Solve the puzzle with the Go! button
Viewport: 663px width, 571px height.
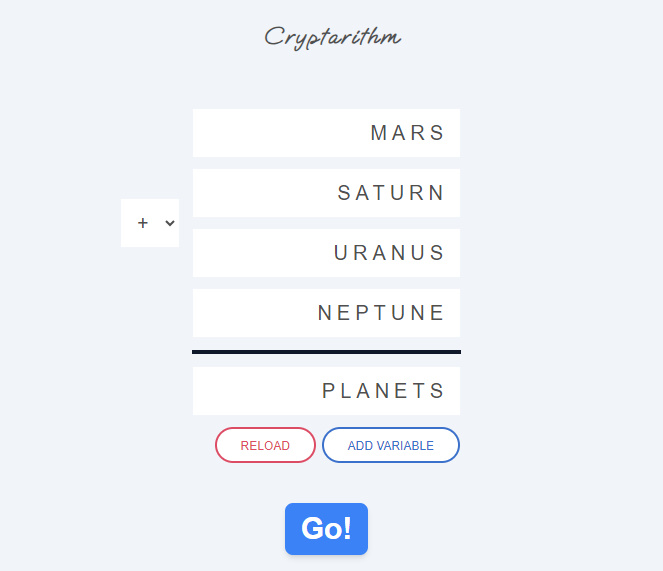[x=326, y=528]
